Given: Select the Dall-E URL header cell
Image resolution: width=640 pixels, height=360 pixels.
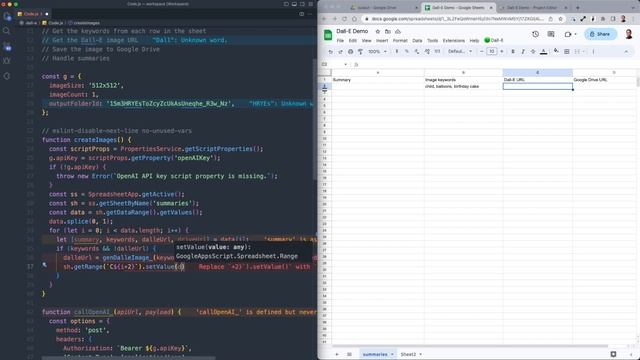Looking at the screenshot, I should point(538,80).
